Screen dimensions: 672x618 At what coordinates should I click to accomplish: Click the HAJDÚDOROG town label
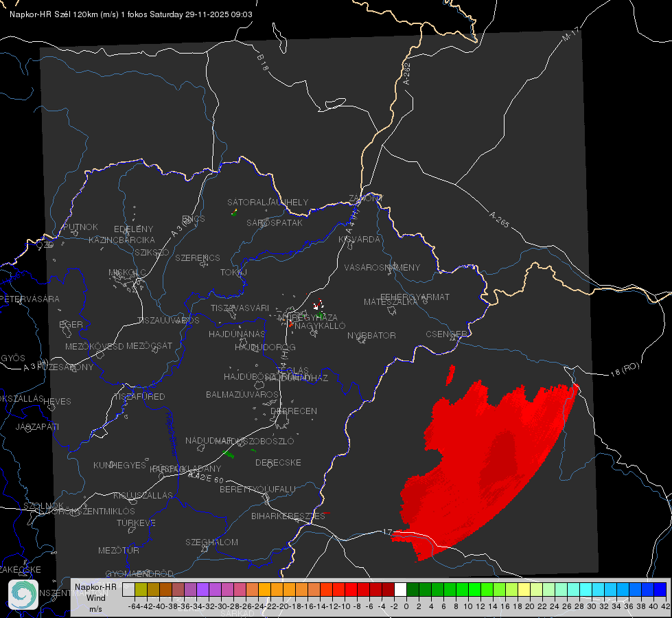point(265,347)
